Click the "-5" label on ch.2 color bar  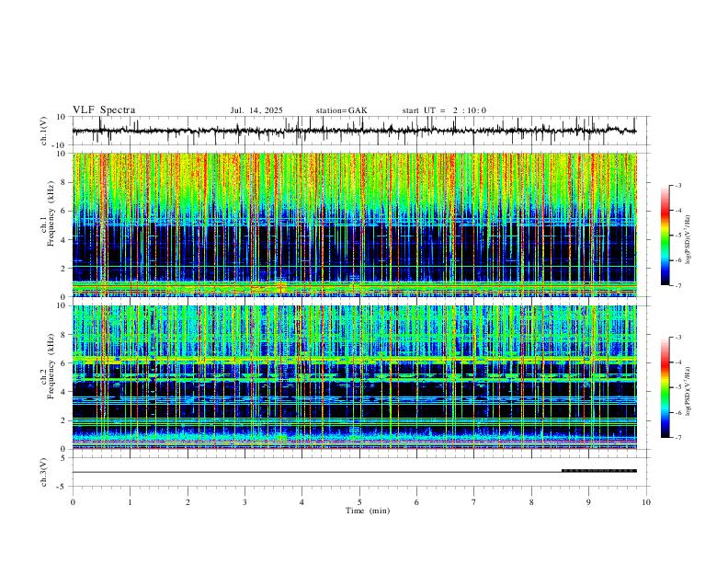pos(678,387)
